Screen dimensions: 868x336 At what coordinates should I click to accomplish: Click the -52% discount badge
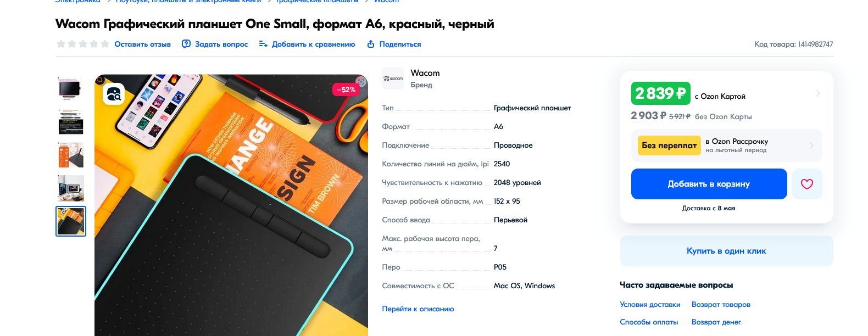pos(346,89)
